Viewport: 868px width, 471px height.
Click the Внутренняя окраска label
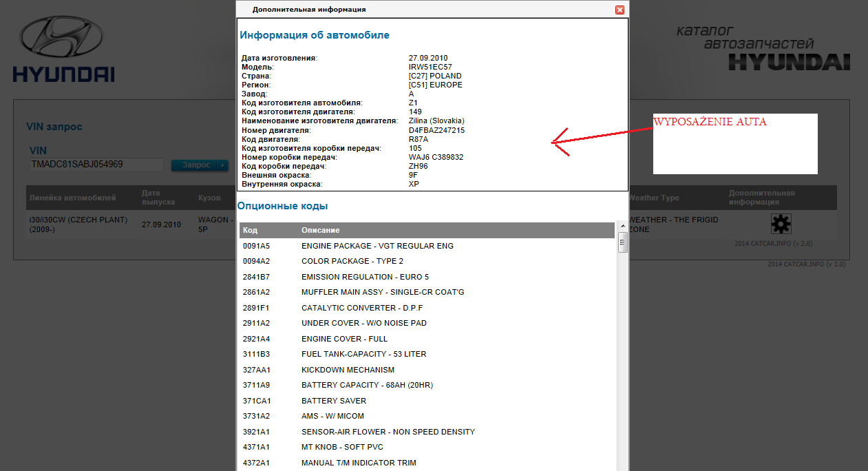(282, 184)
